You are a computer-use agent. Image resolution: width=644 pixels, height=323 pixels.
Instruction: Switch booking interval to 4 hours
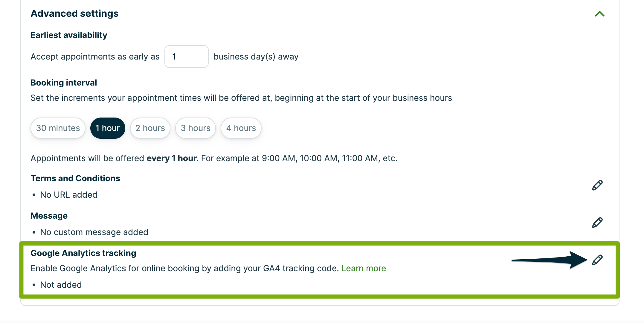(x=241, y=128)
